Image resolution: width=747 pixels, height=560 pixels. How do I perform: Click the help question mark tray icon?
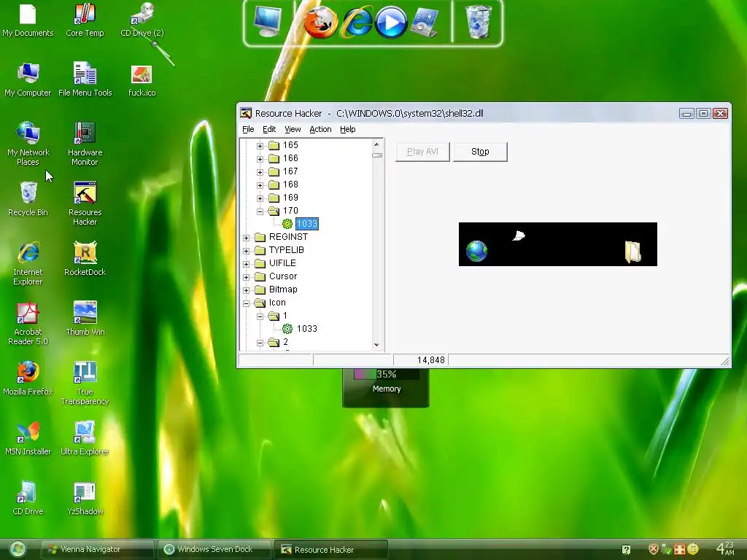coord(626,550)
